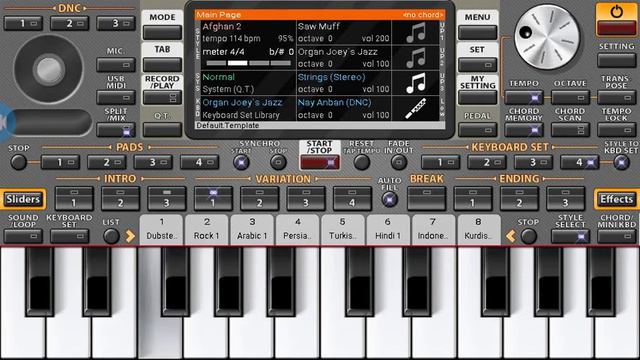Toggle Chord Memory

pyautogui.click(x=524, y=131)
